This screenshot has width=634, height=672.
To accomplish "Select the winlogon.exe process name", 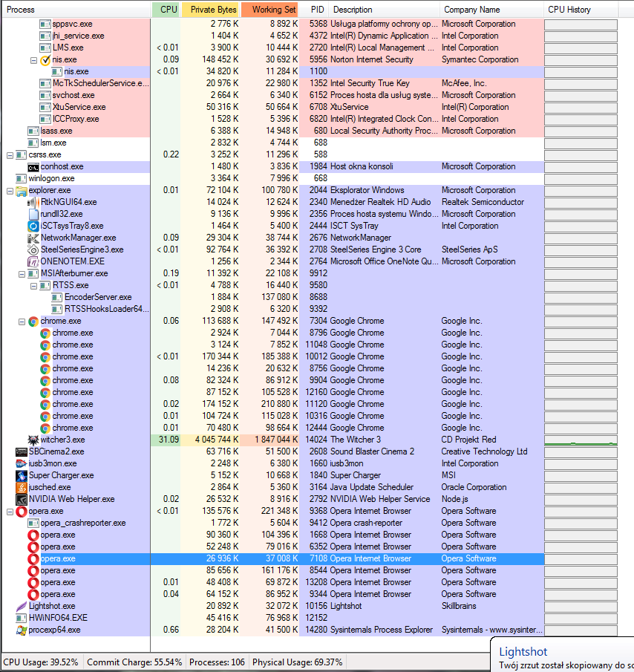I will 51,179.
